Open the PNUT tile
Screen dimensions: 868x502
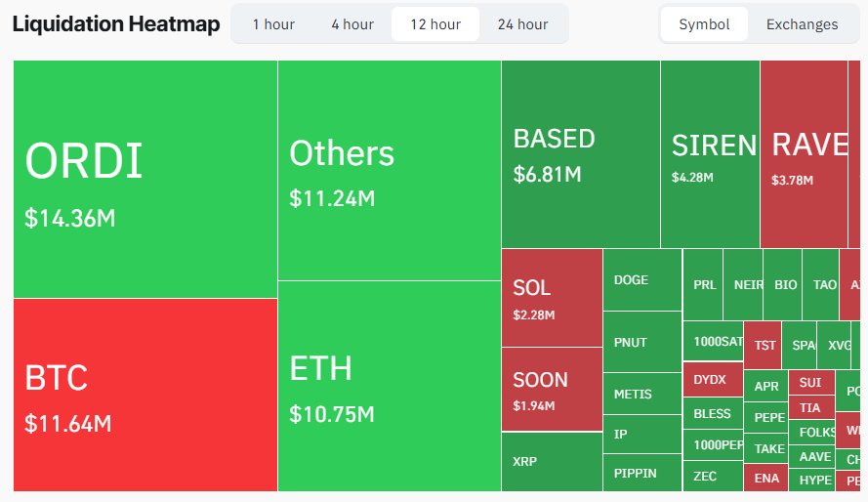click(641, 342)
